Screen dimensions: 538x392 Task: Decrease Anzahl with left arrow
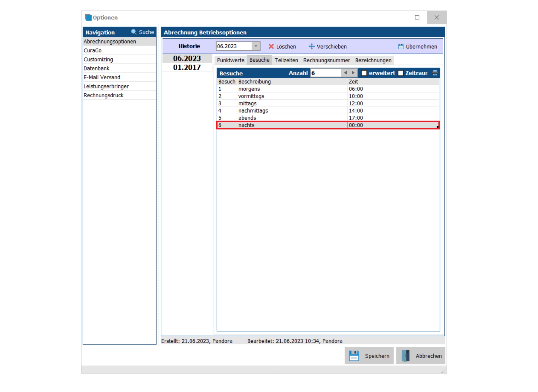[345, 73]
